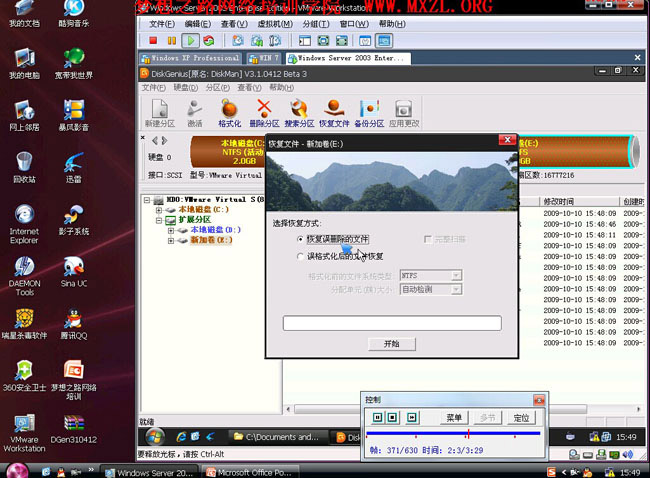The height and width of the screenshot is (478, 650).
Task: Click VMware unity mode icon
Action: [x=342, y=41]
